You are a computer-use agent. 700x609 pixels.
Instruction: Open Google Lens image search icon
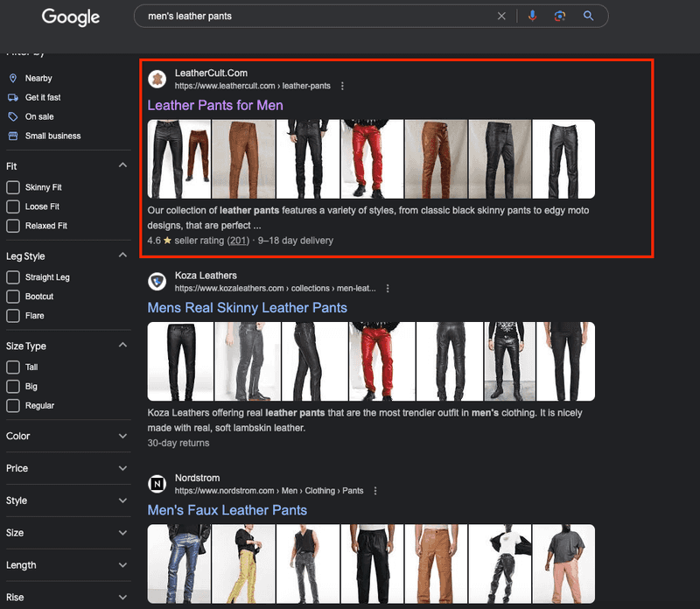click(x=560, y=16)
